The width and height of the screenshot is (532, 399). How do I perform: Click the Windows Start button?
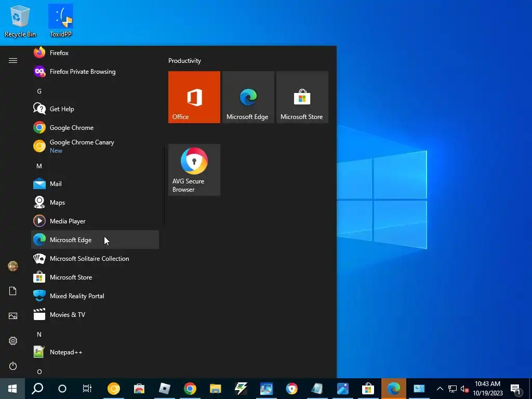coord(12,389)
